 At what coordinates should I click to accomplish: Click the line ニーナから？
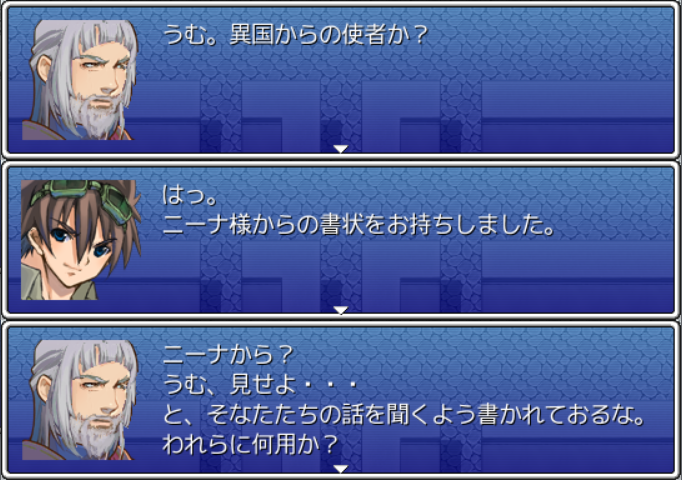tap(228, 355)
